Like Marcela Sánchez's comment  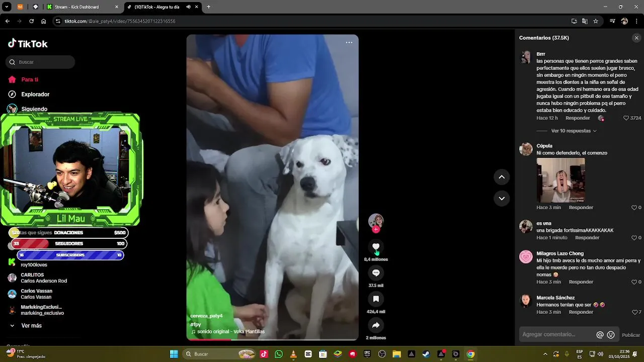[x=634, y=312]
